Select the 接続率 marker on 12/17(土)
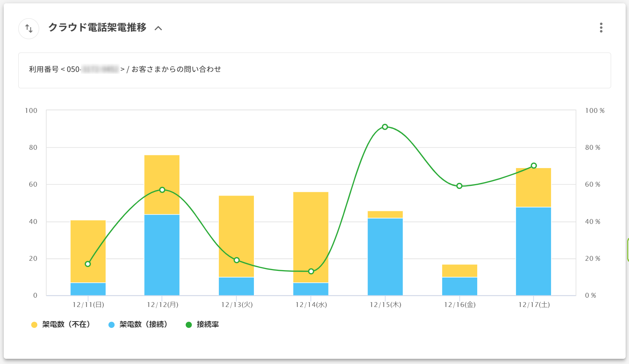Viewport: 629px width, 364px height. click(x=534, y=166)
